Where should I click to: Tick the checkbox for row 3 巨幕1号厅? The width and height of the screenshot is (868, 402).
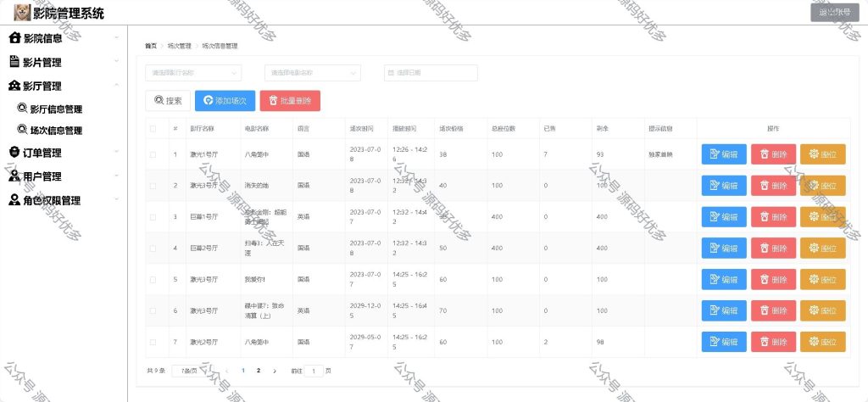click(153, 217)
